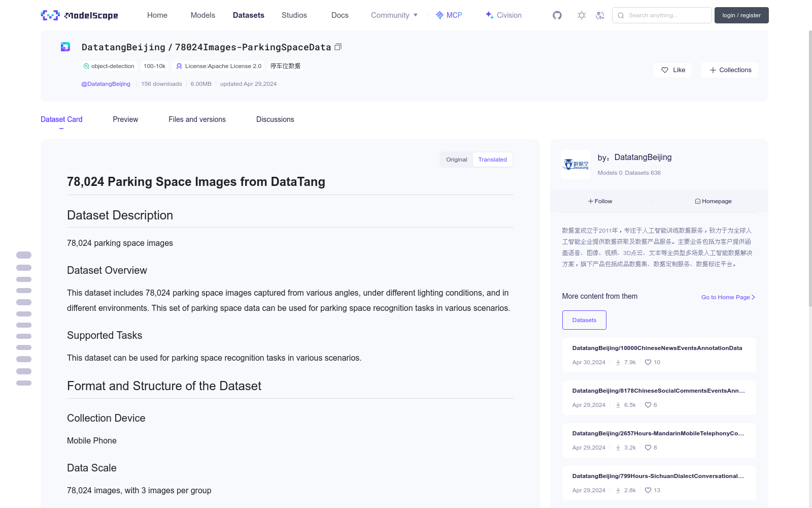
Task: Click the MCP diamond icon
Action: point(439,15)
